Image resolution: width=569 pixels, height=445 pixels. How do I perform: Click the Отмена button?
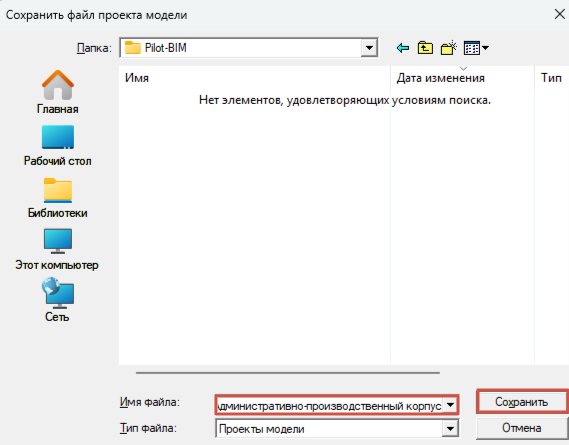point(522,428)
